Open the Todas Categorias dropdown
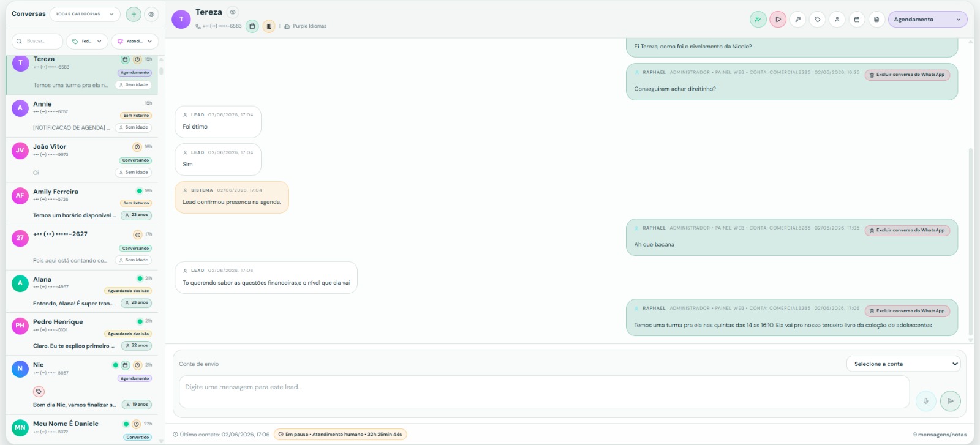Viewport: 980px width, 445px height. 85,14
